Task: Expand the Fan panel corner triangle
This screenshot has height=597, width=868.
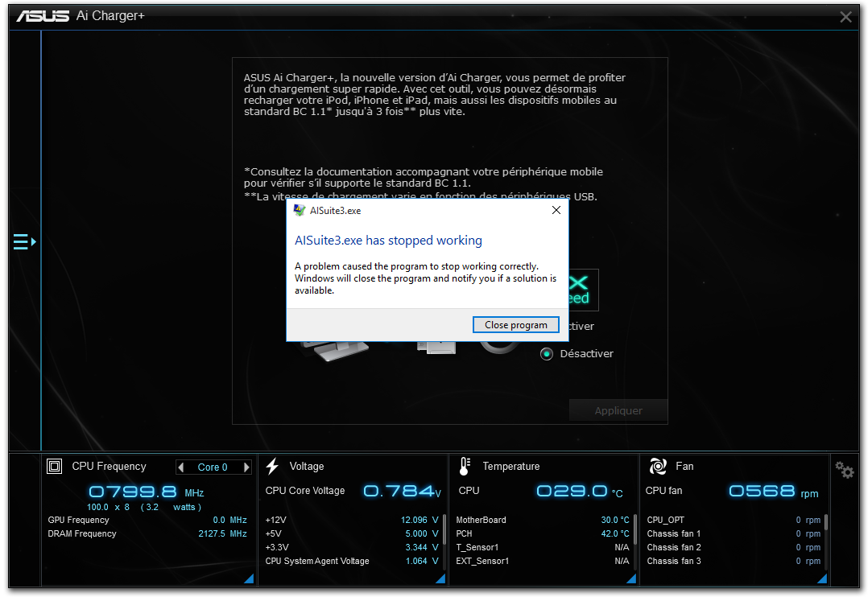Action: [822, 578]
